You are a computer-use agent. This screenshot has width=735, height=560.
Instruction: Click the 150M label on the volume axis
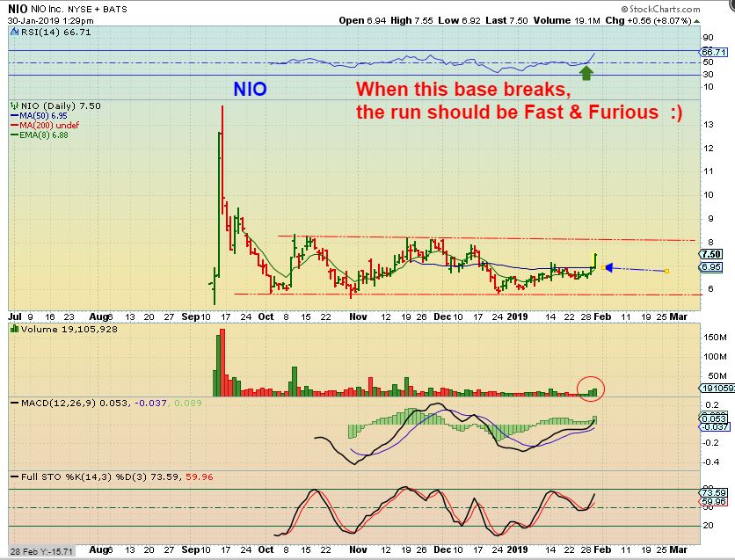[716, 338]
